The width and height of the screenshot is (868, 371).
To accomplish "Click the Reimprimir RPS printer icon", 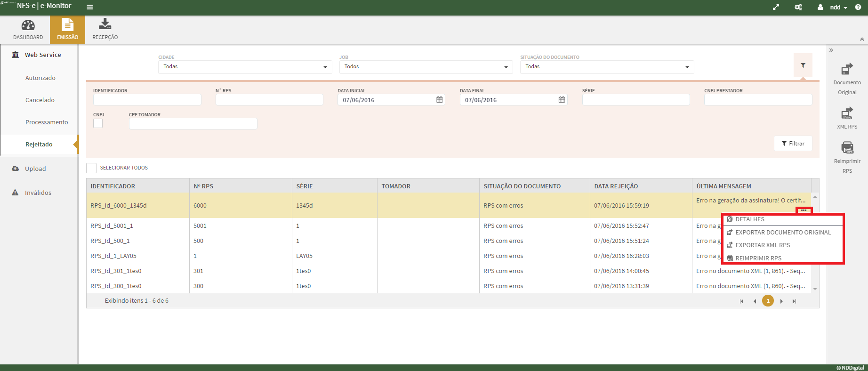I will (x=847, y=147).
